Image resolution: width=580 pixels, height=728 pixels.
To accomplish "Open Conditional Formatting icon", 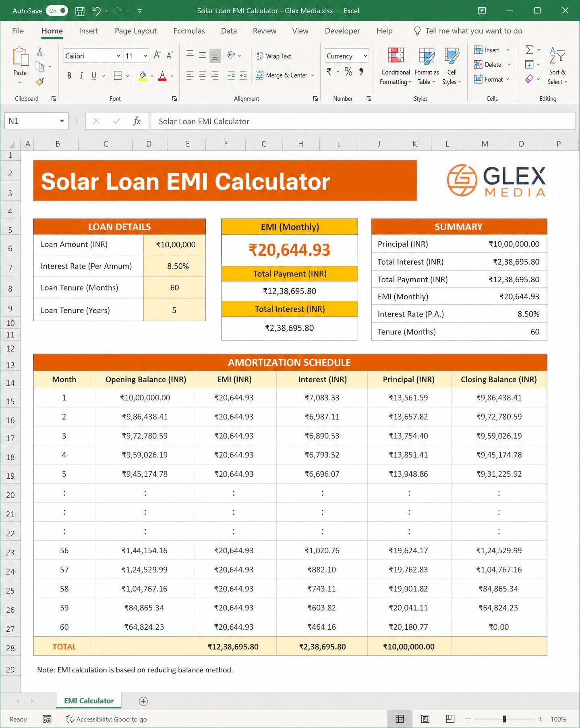I will [x=396, y=55].
